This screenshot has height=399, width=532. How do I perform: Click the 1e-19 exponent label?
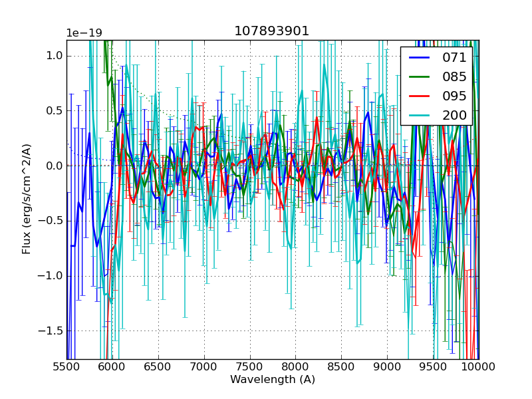click(x=84, y=33)
